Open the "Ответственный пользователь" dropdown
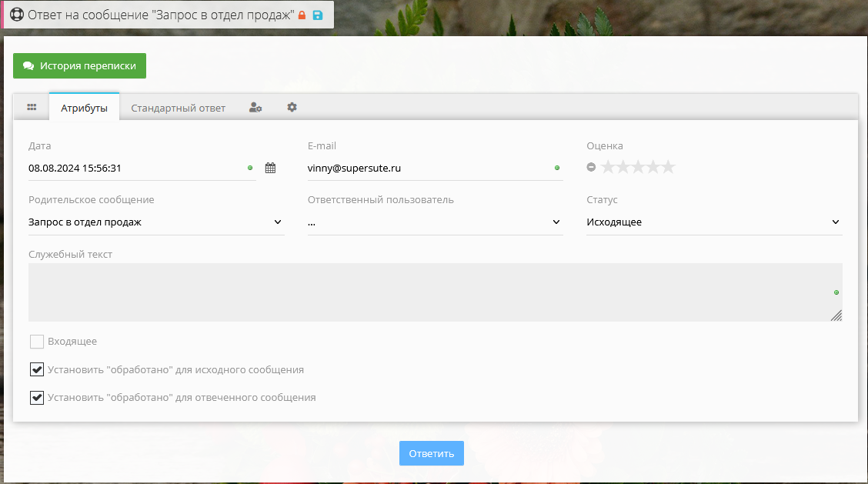The width and height of the screenshot is (868, 484). click(435, 222)
